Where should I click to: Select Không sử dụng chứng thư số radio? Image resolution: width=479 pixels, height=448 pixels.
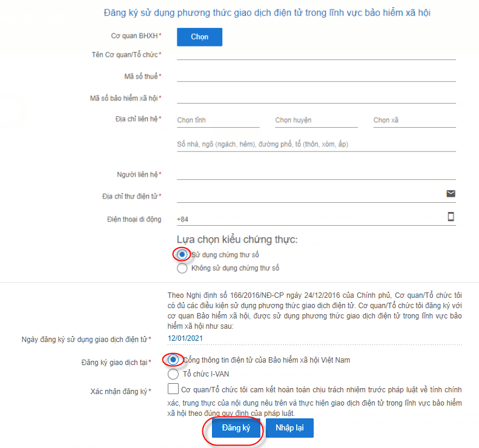pos(182,268)
